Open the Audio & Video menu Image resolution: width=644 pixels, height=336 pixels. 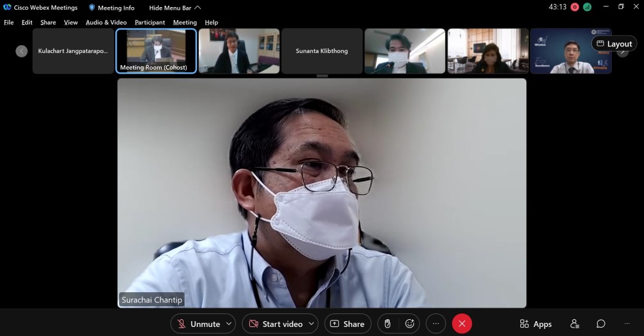106,23
